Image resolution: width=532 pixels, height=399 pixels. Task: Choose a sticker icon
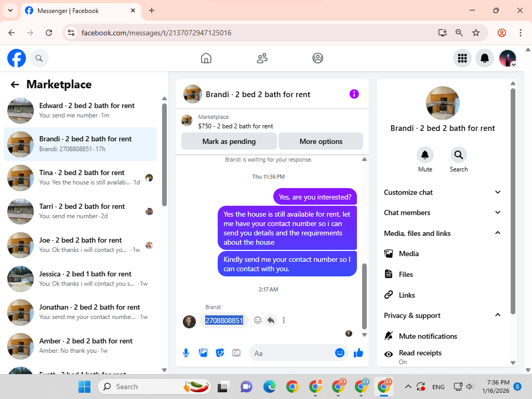[x=220, y=353]
